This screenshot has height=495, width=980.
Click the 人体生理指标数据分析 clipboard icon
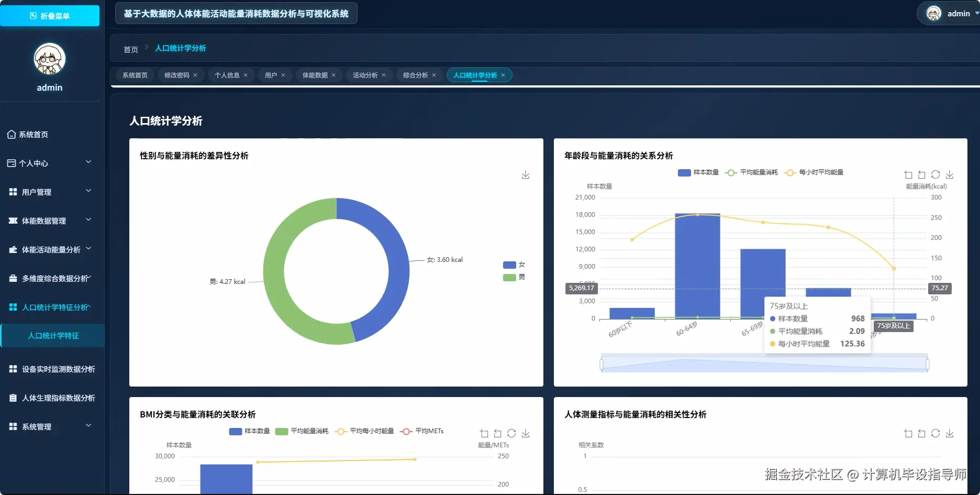pyautogui.click(x=13, y=398)
